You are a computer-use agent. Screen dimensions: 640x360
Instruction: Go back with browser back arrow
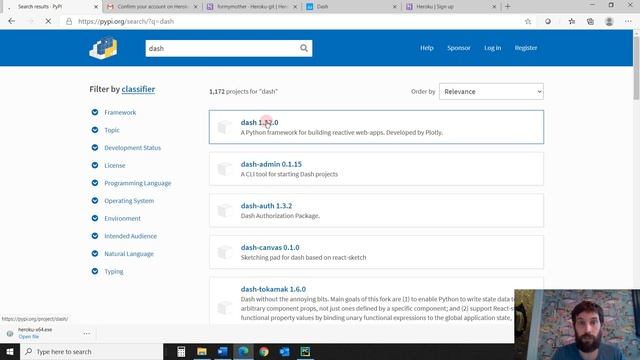click(11, 21)
